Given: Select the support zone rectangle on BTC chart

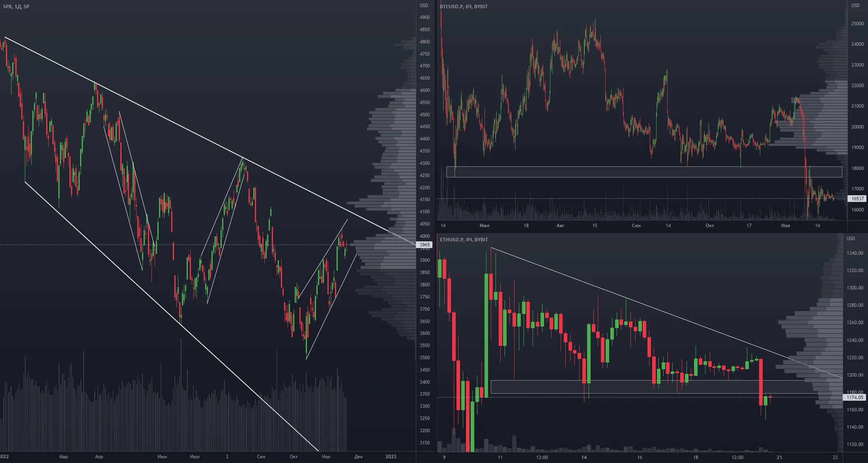Looking at the screenshot, I should coord(644,172).
